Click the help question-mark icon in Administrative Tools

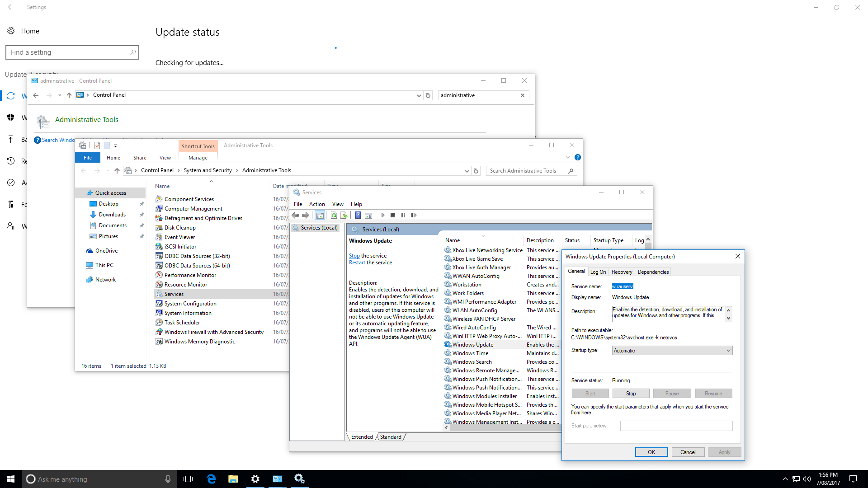pyautogui.click(x=577, y=157)
